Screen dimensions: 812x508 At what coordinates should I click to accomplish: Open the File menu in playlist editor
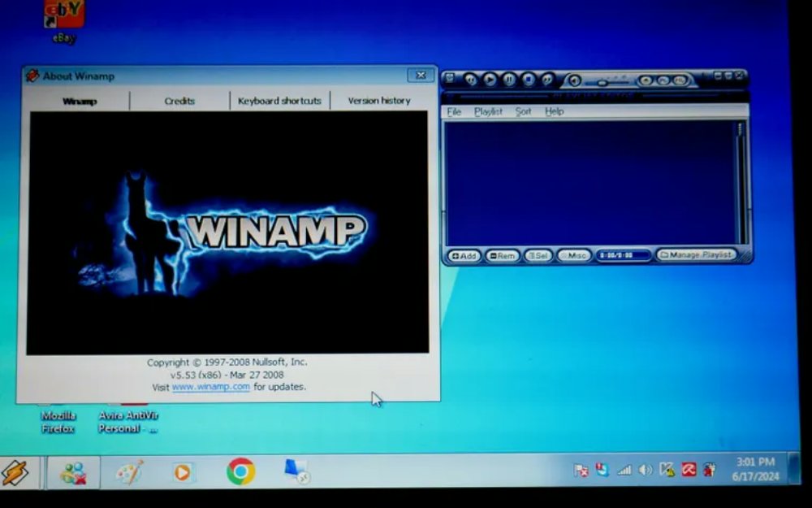(454, 111)
